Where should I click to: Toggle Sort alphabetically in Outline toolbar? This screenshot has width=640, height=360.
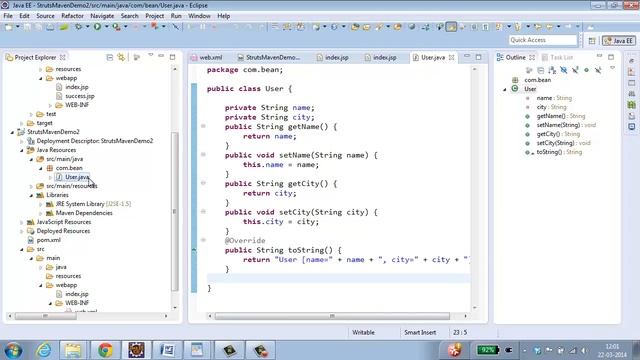pos(552,70)
